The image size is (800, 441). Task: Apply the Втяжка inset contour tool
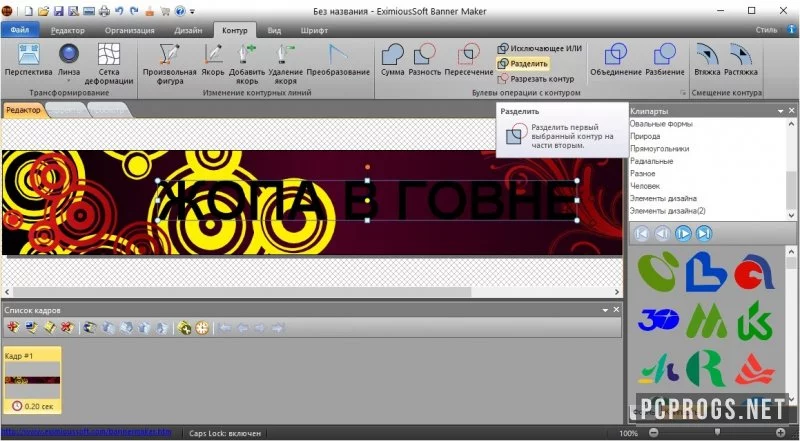coord(707,60)
